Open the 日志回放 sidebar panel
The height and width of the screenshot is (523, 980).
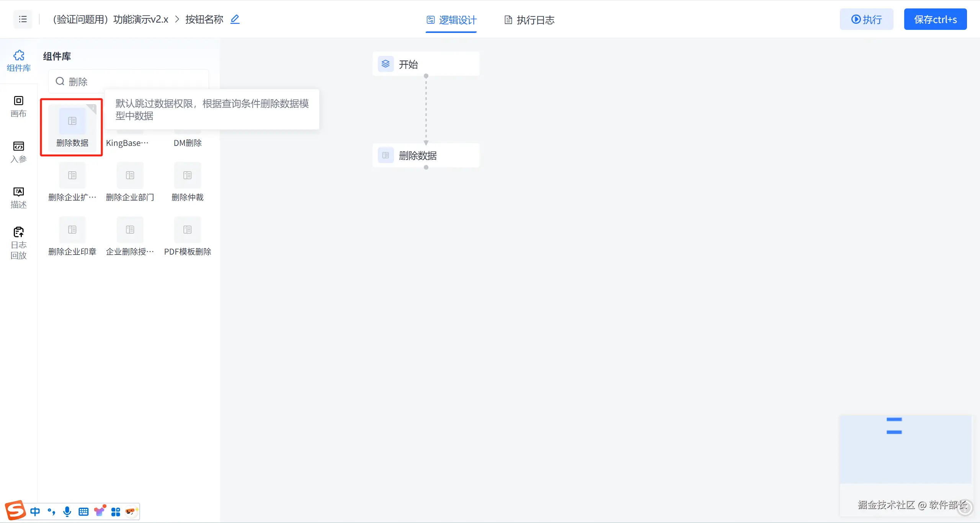[x=18, y=243]
